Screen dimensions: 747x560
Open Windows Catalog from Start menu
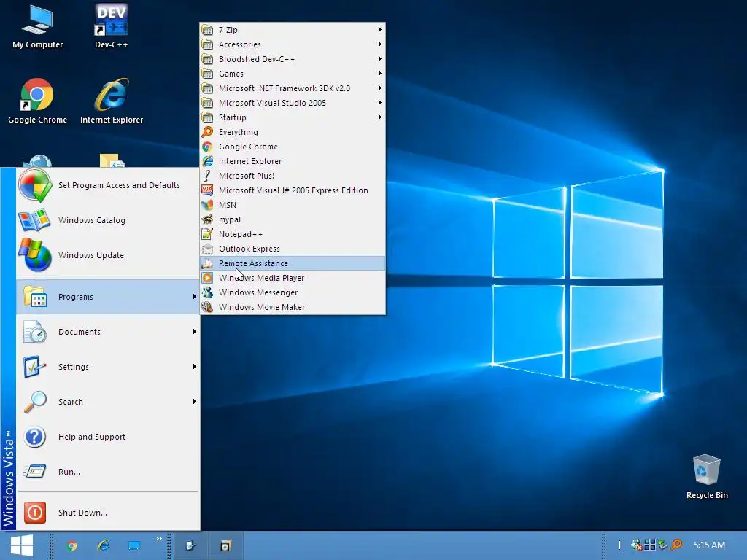108,220
